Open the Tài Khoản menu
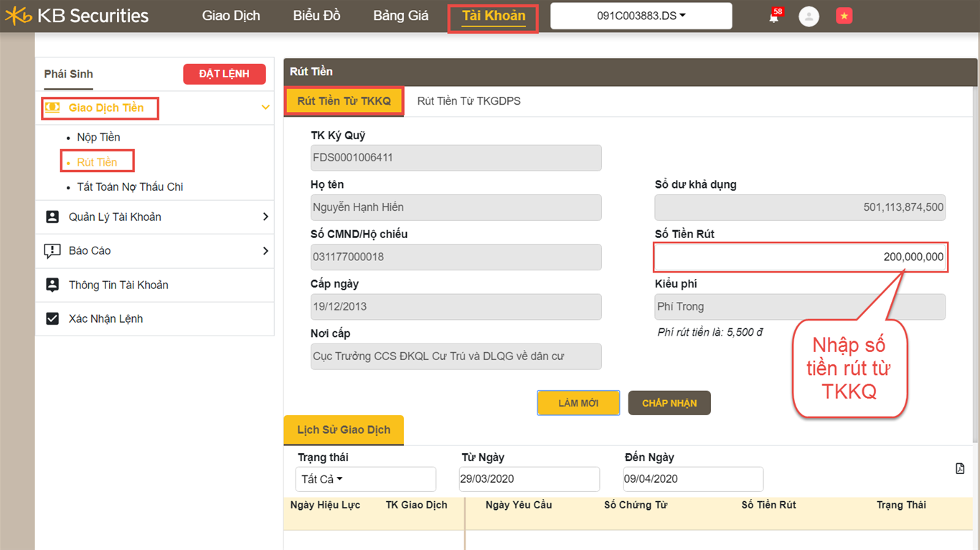This screenshot has width=980, height=550. [494, 16]
